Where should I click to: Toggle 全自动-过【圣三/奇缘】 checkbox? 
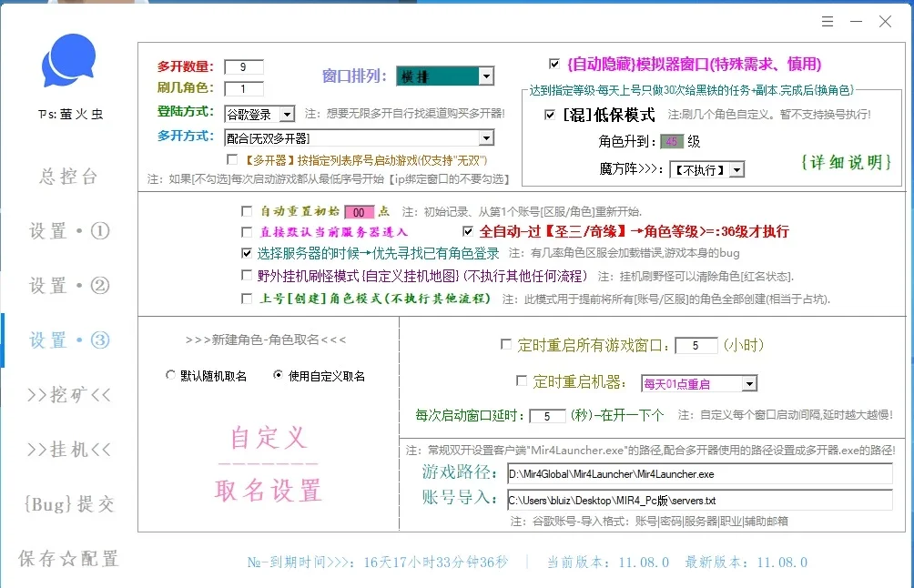(x=468, y=231)
